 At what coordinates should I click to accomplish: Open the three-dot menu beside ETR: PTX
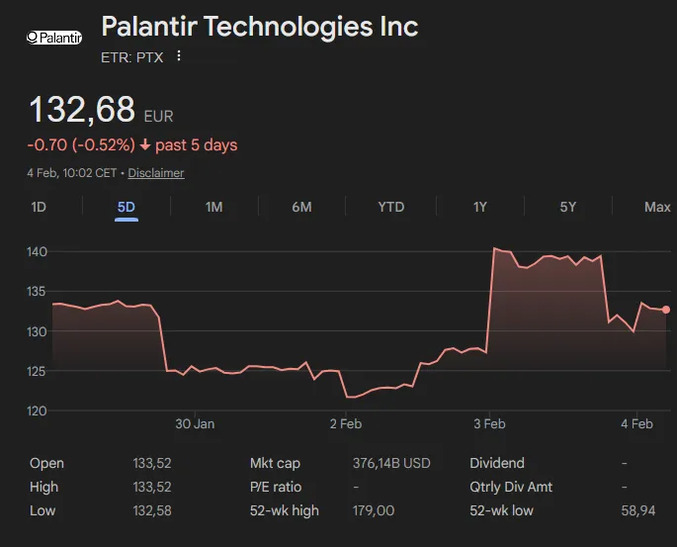point(179,57)
